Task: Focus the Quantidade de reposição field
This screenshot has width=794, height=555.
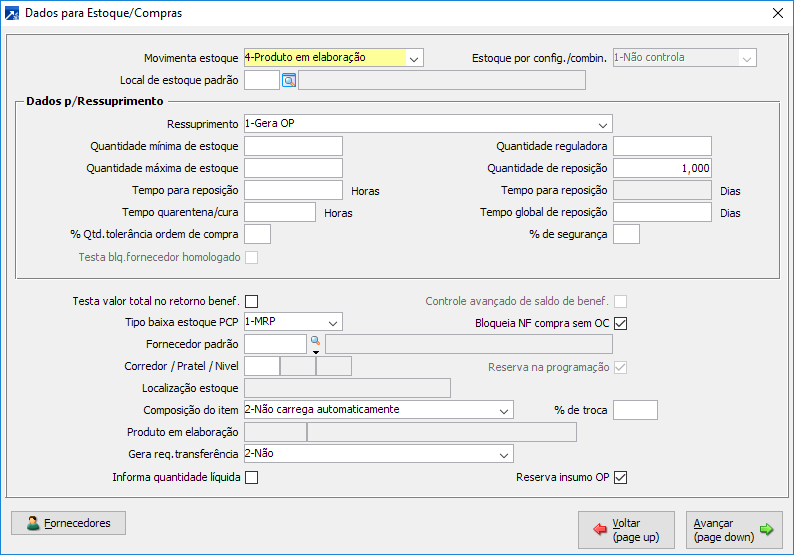Action: click(661, 169)
